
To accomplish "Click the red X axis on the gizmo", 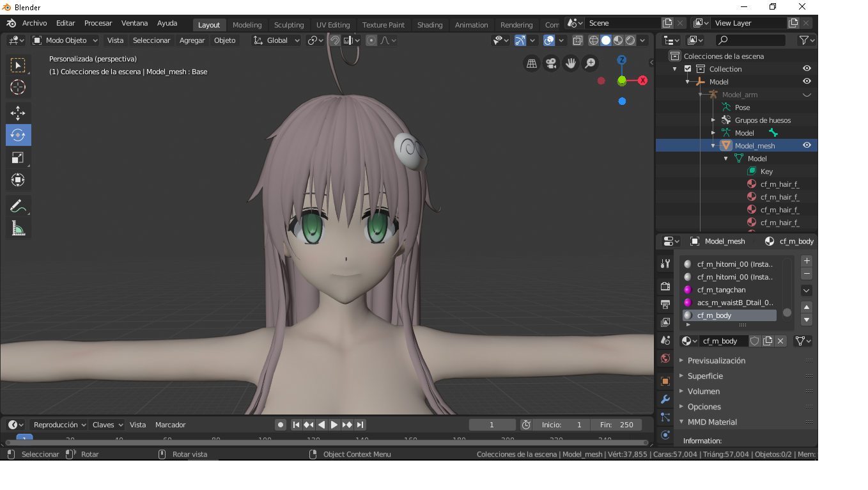I will click(x=642, y=81).
